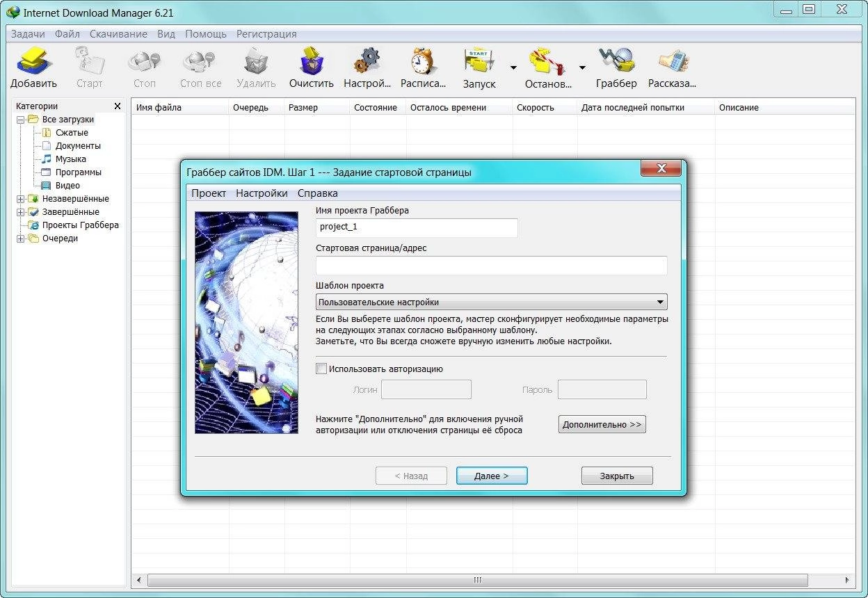The height and width of the screenshot is (598, 868).
Task: Click the Имя проекта Граббера field
Action: [417, 227]
